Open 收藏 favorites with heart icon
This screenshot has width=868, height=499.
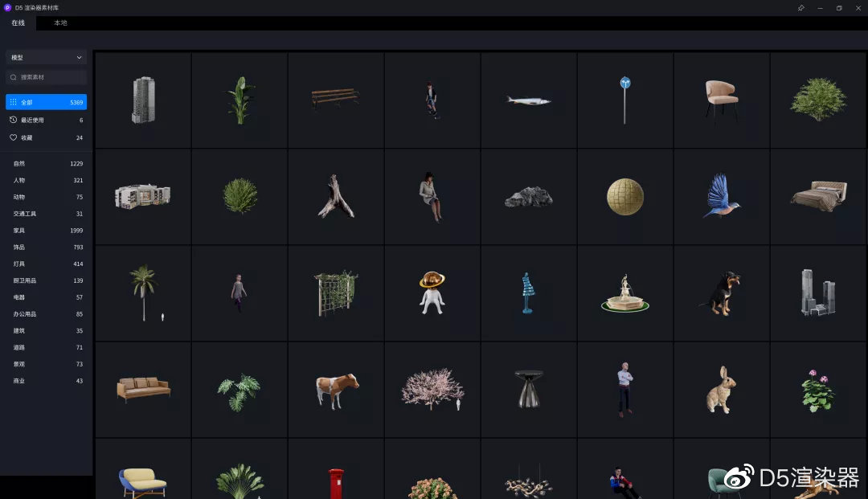click(46, 137)
